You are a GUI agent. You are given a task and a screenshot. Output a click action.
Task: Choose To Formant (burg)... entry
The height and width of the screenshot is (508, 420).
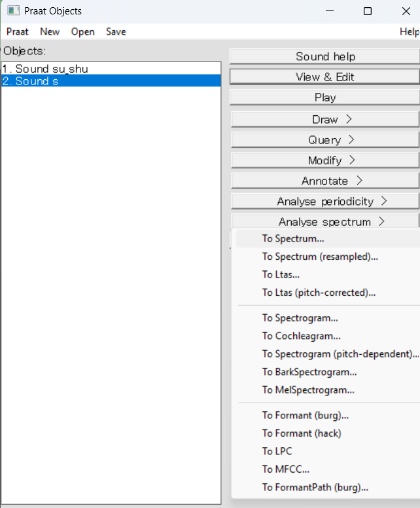click(x=328, y=415)
